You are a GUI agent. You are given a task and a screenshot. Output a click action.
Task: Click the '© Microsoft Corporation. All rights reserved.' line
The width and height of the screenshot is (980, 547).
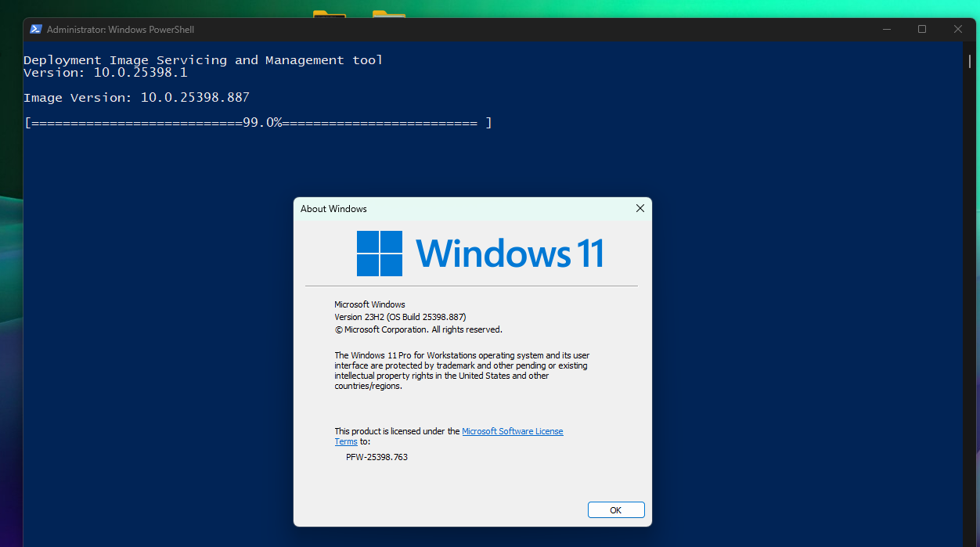[x=418, y=329]
